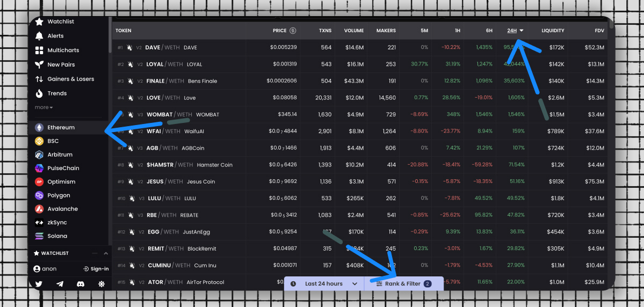
Task: Select the BSC chain icon
Action: [x=39, y=141]
